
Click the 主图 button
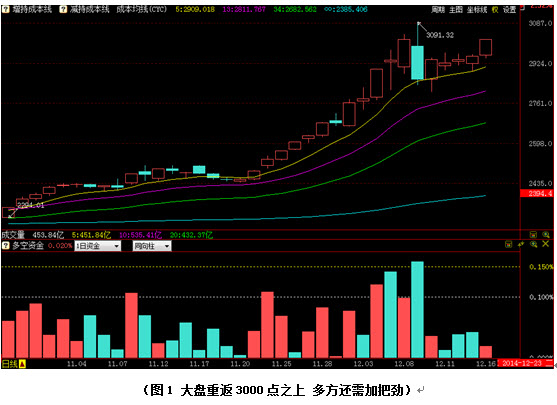[456, 10]
